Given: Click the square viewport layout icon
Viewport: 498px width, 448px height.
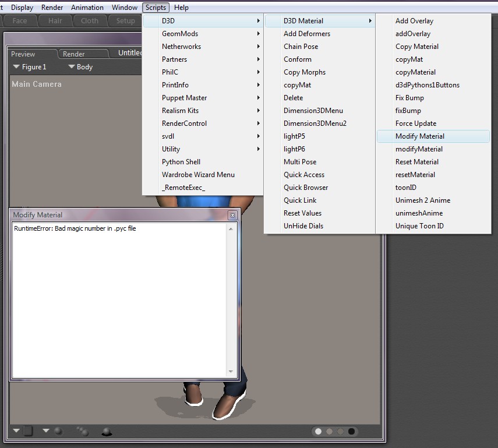Looking at the screenshot, I should point(28,431).
